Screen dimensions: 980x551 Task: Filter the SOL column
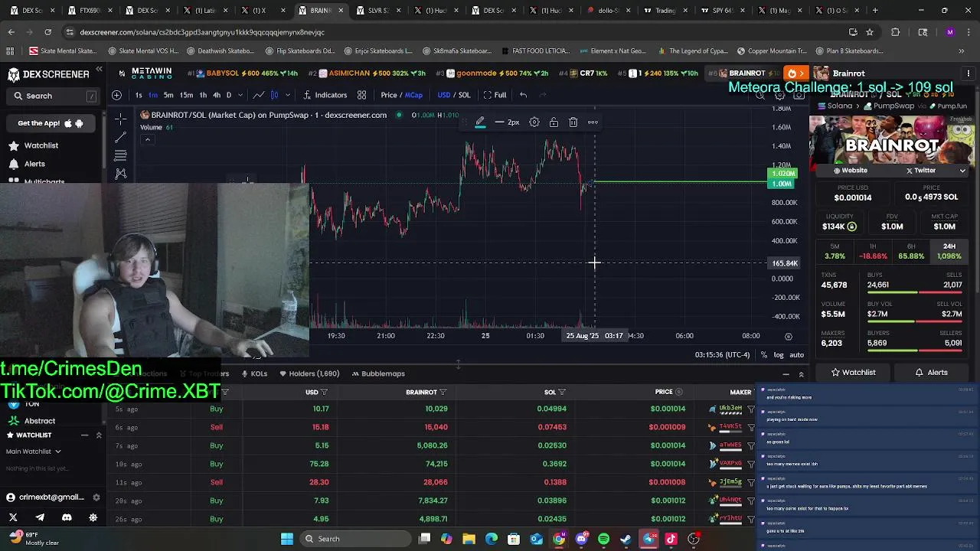tap(562, 392)
